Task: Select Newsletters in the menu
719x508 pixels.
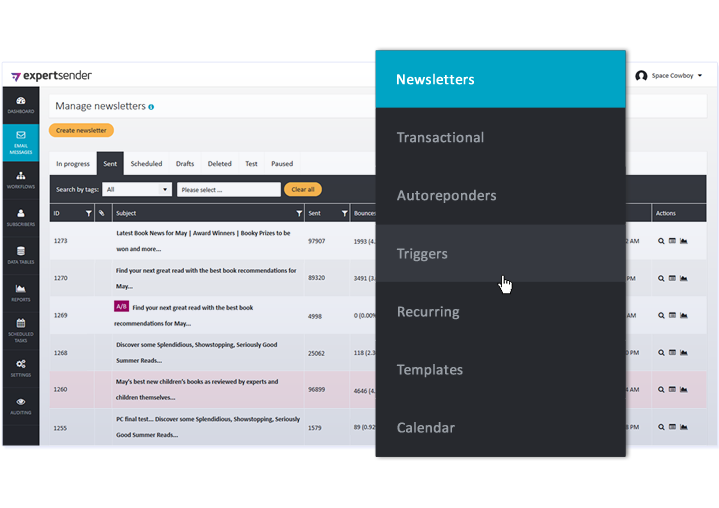Action: [500, 79]
